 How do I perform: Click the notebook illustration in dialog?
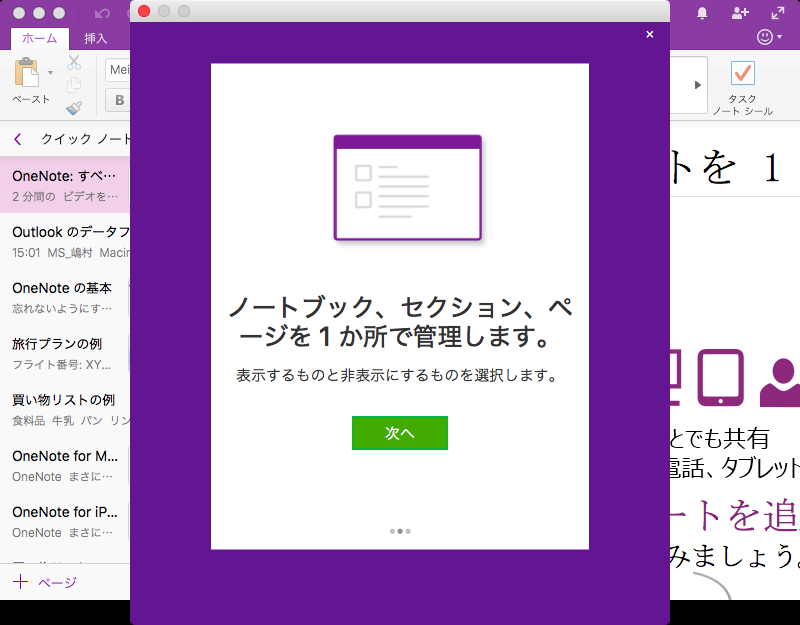(x=407, y=187)
